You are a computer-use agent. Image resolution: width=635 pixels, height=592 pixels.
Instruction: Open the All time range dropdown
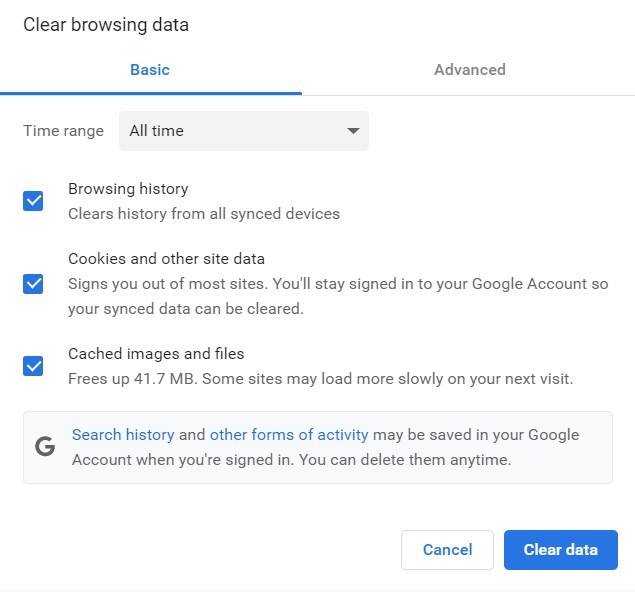244,131
